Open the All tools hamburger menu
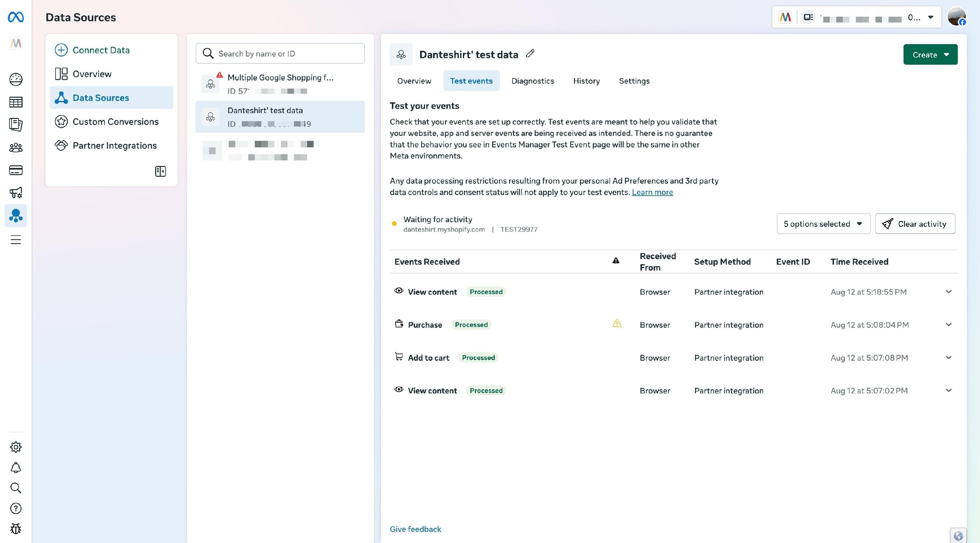The height and width of the screenshot is (543, 980). pyautogui.click(x=16, y=240)
